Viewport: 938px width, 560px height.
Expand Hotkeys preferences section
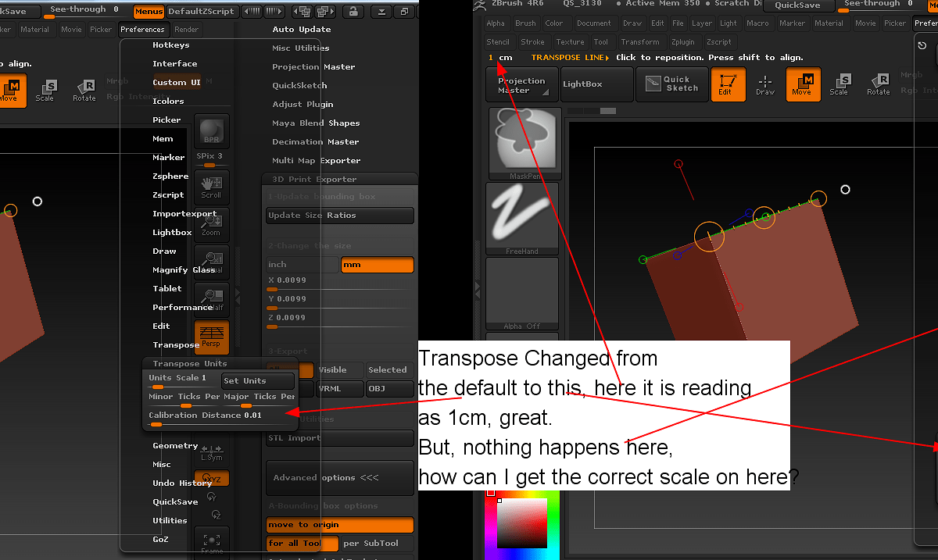pyautogui.click(x=170, y=45)
